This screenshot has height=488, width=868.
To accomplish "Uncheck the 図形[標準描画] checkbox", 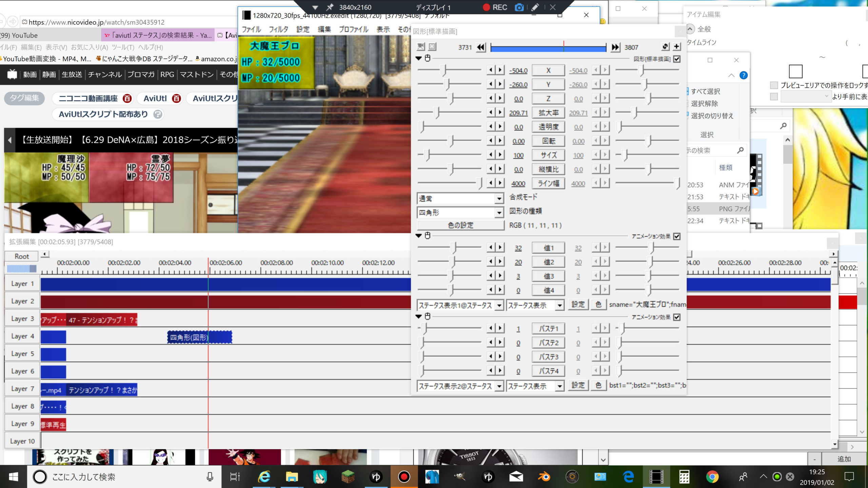I will click(x=677, y=59).
